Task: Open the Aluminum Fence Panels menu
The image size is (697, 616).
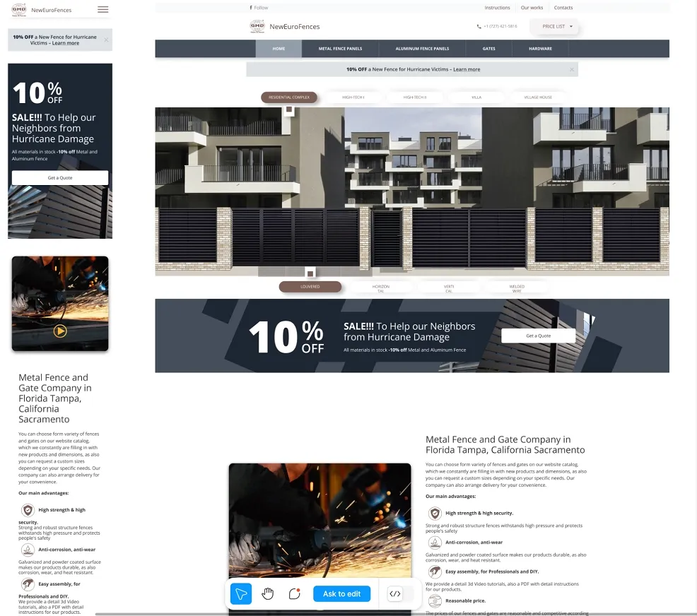Action: 422,49
